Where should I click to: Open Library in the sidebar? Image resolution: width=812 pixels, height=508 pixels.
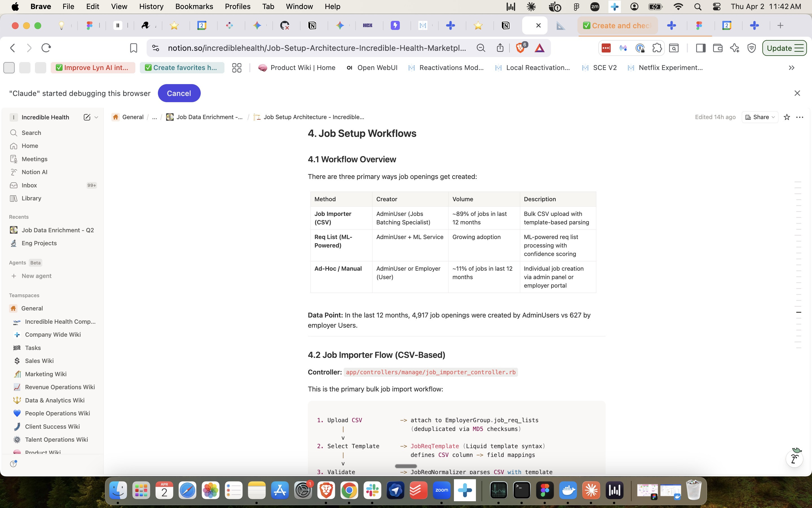(x=53, y=199)
